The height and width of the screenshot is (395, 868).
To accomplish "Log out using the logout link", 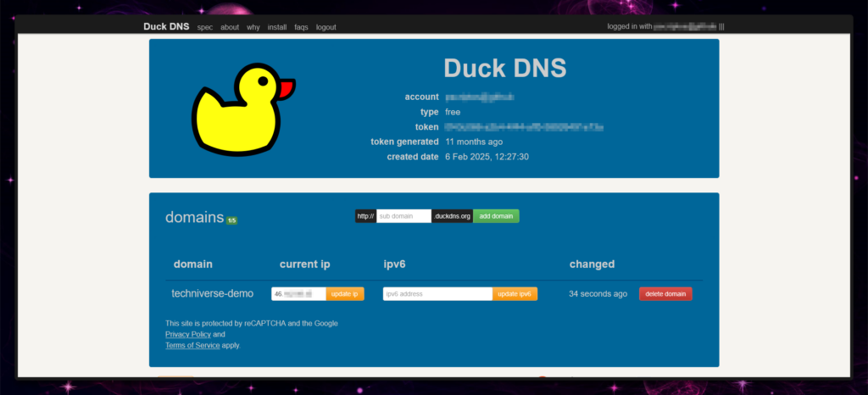I will pyautogui.click(x=326, y=27).
